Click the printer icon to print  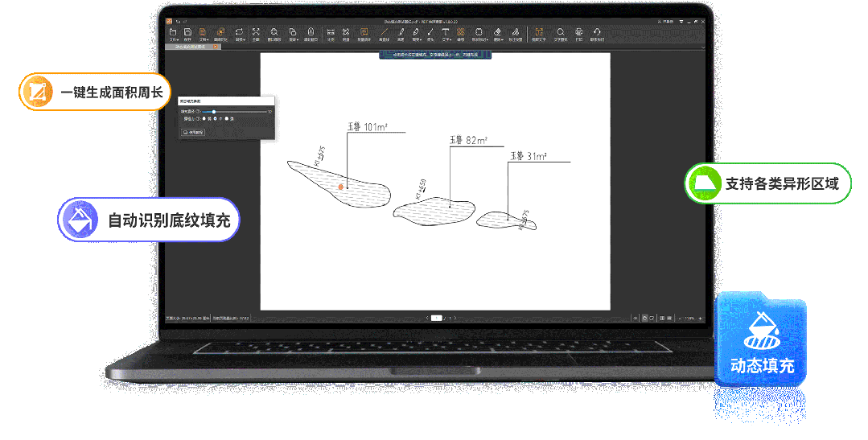click(x=578, y=32)
